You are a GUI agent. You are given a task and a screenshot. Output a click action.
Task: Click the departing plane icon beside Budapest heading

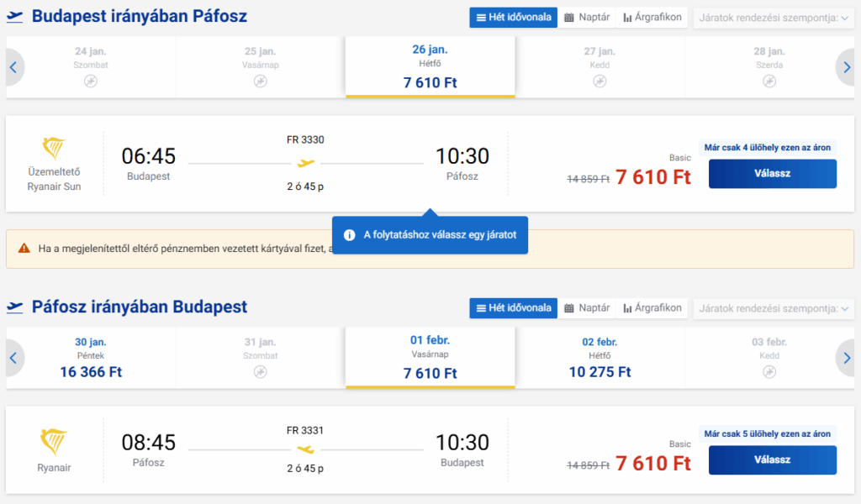[14, 17]
